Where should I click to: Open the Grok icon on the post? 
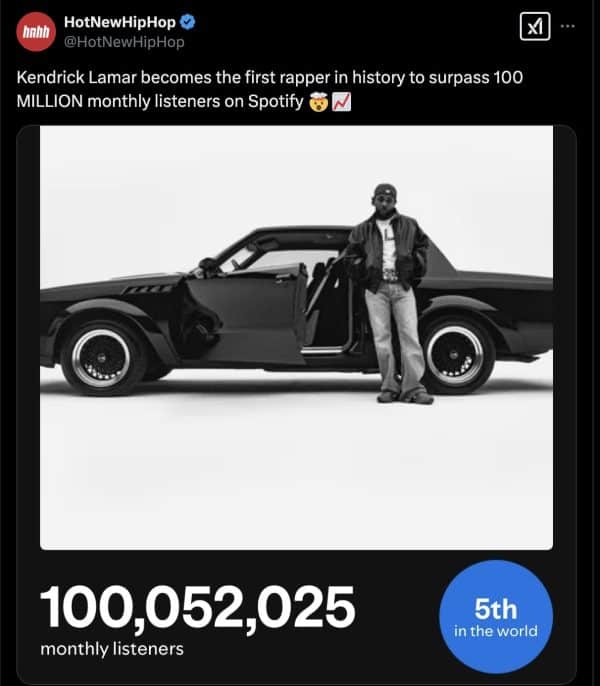535,28
